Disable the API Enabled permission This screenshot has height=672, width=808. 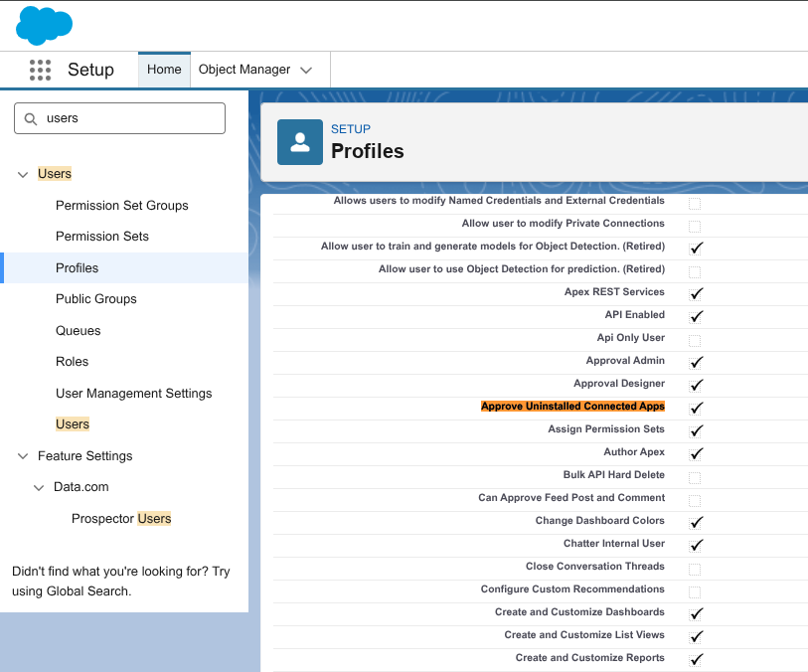696,315
